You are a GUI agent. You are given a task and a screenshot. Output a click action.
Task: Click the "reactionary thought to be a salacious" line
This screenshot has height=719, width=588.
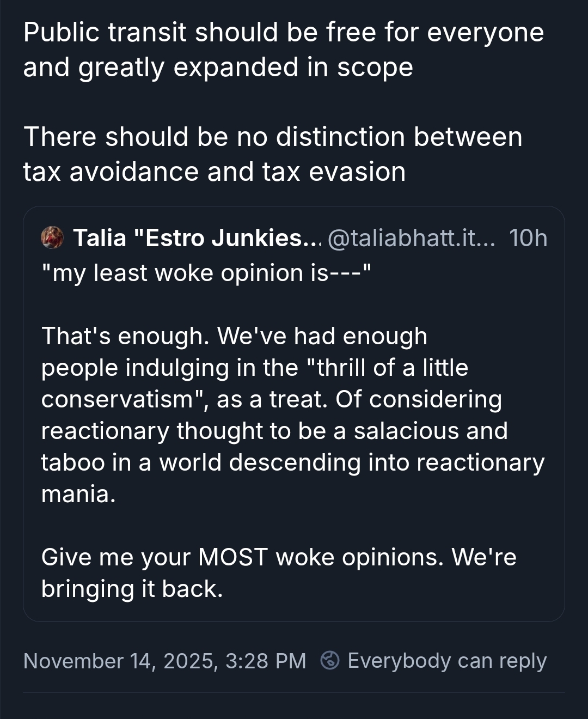tap(274, 431)
